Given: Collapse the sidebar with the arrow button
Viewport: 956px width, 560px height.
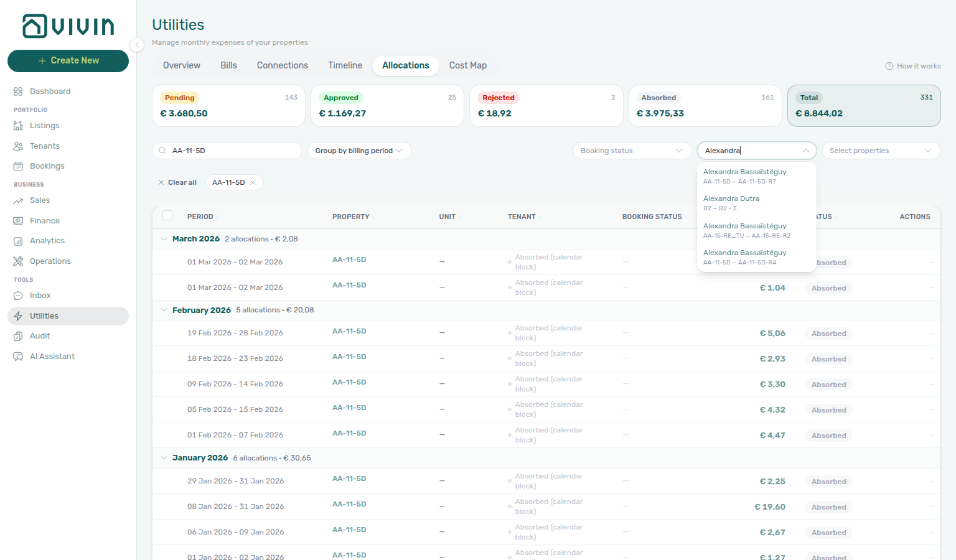Looking at the screenshot, I should [137, 44].
